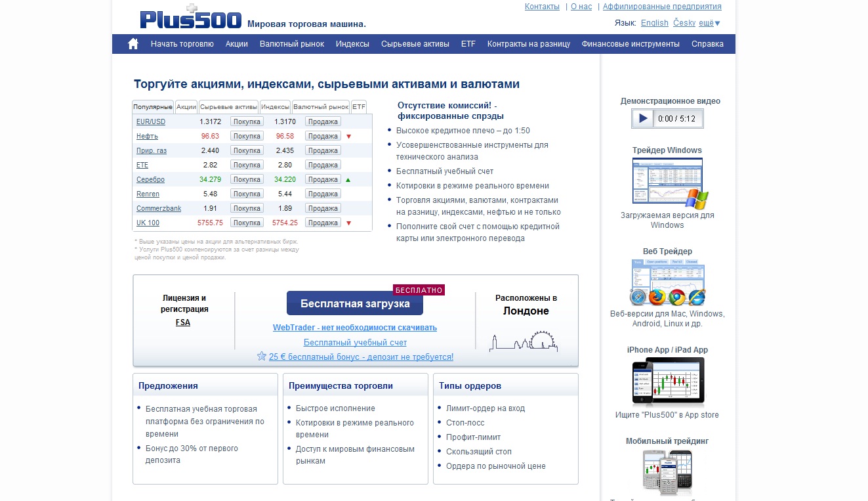Open the 'Серебро' instrument link
Image resolution: width=868 pixels, height=501 pixels.
coord(150,179)
